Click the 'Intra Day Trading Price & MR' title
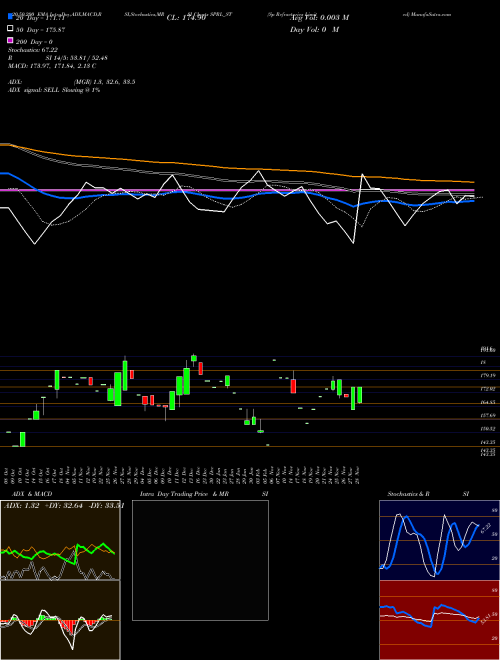 [184, 494]
